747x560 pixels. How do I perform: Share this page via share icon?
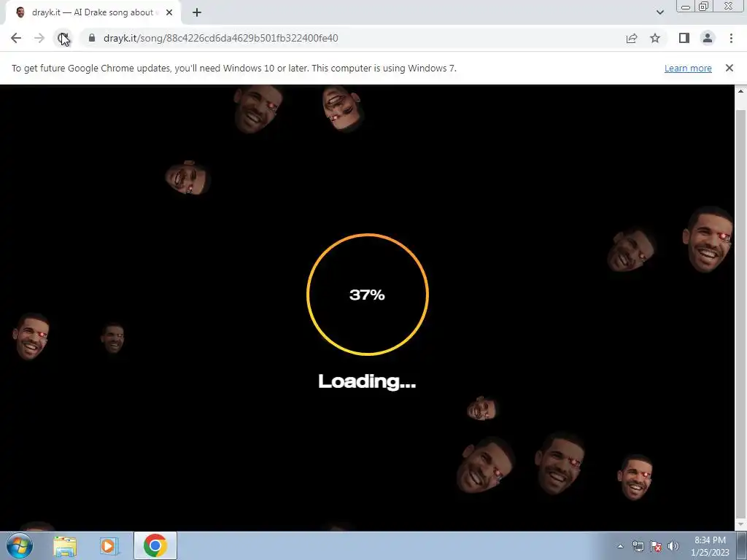tap(632, 38)
